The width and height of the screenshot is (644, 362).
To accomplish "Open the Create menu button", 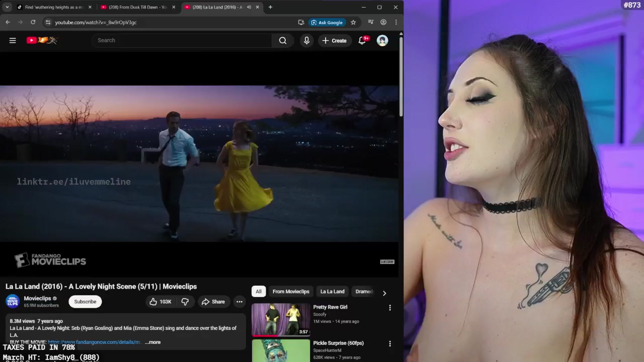I will [x=334, y=41].
